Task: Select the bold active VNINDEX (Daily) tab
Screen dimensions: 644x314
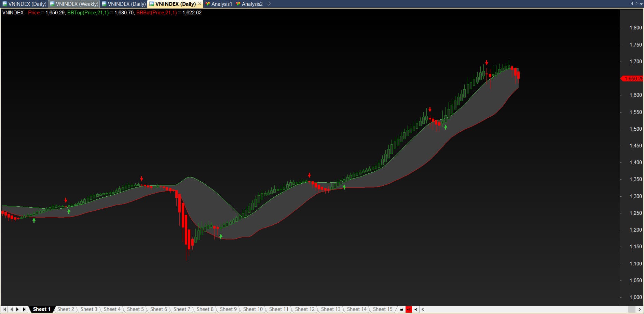Action: (x=175, y=4)
